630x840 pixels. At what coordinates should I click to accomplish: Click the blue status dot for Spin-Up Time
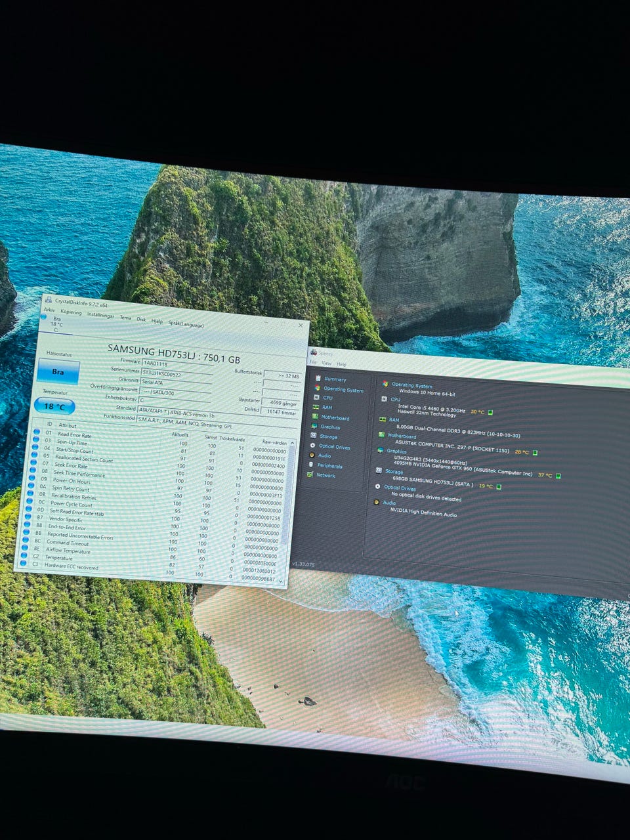point(37,440)
